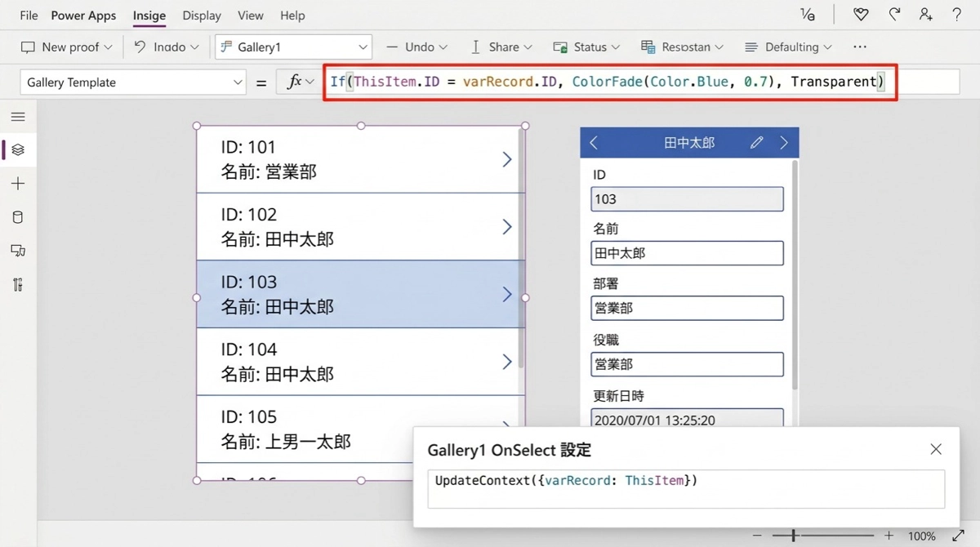Click the zoom slider handle

793,536
